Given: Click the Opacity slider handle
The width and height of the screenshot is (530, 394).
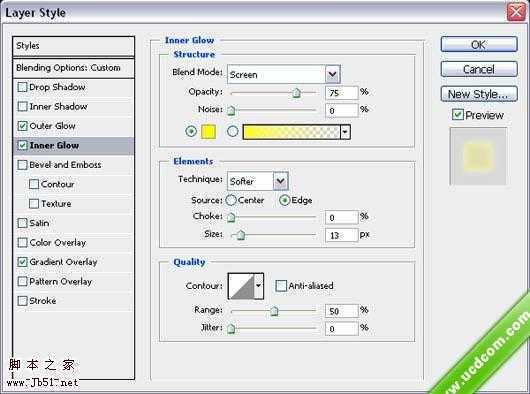Looking at the screenshot, I should (296, 93).
